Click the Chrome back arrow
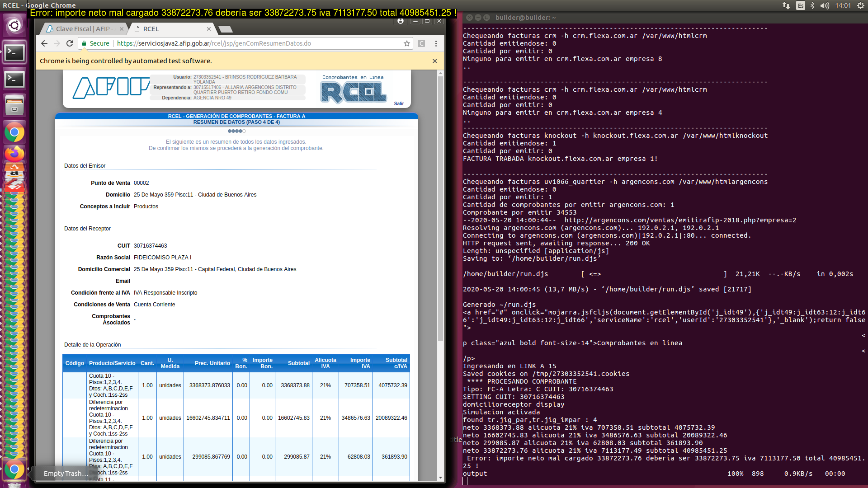This screenshot has height=488, width=868. (44, 43)
